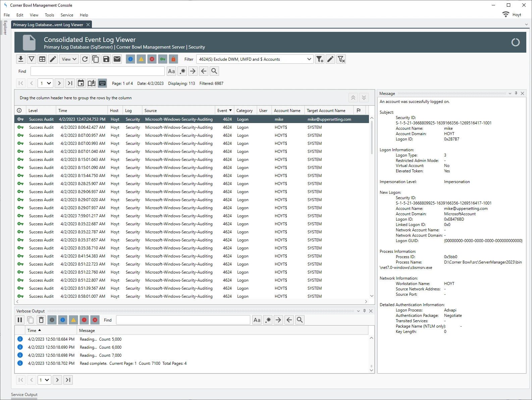Click the Find input field above the log grid
Screen dimensions: 532x400
pos(98,71)
